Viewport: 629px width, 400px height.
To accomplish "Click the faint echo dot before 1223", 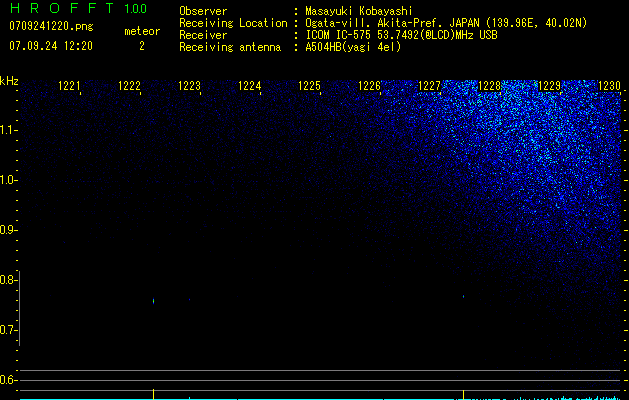I will [189, 299].
